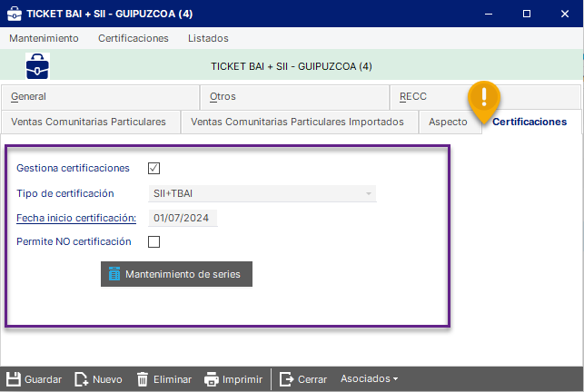Click the Nuevo document icon
Screen dimensions: 584x392
click(81, 379)
